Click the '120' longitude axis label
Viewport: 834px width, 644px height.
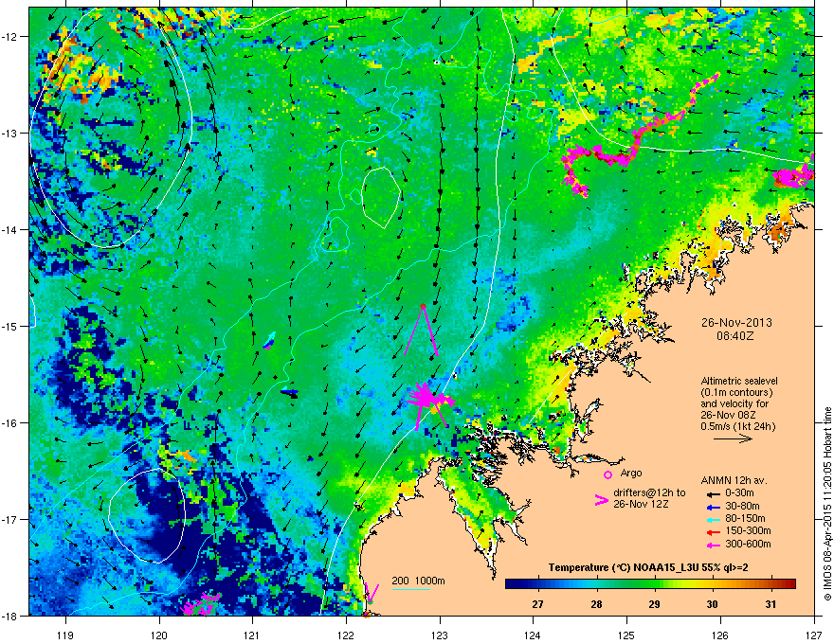pos(159,635)
